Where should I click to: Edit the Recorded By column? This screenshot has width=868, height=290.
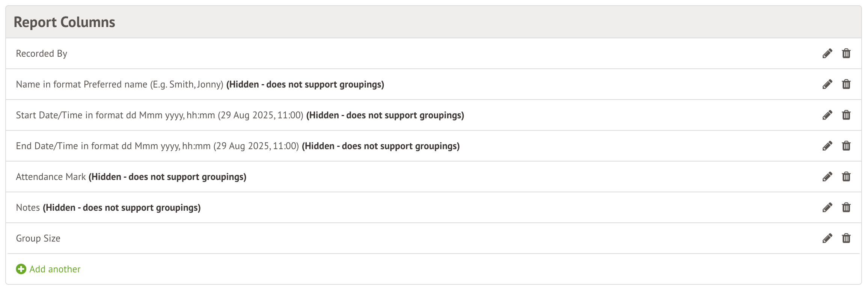pyautogui.click(x=827, y=53)
